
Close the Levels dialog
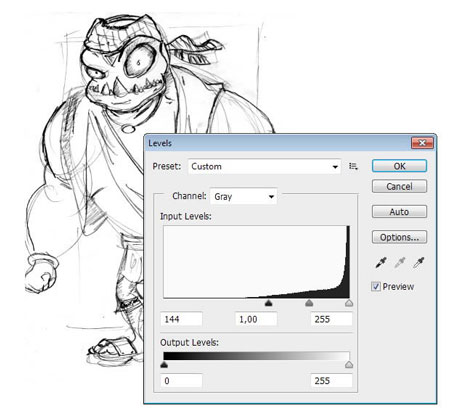tap(422, 143)
